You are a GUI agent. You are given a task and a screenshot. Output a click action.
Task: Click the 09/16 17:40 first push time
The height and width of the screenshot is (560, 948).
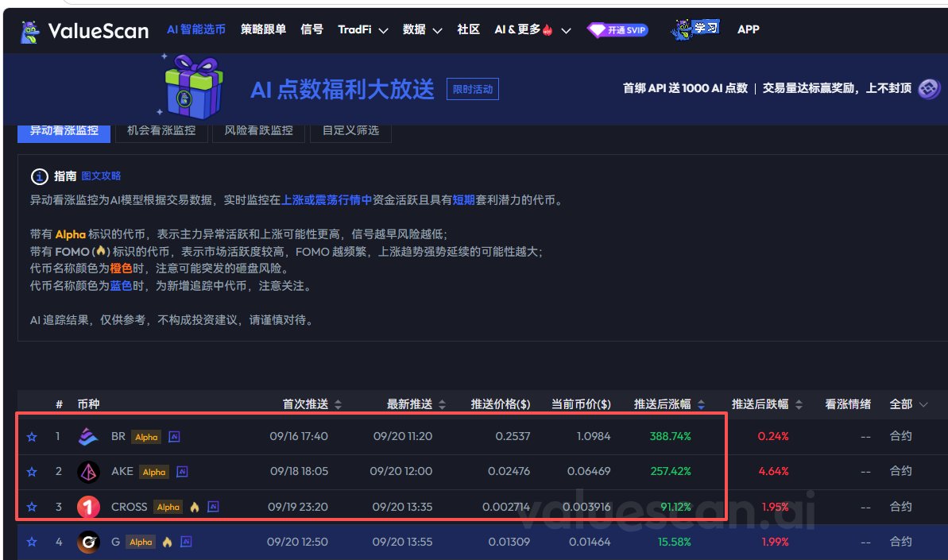click(299, 436)
